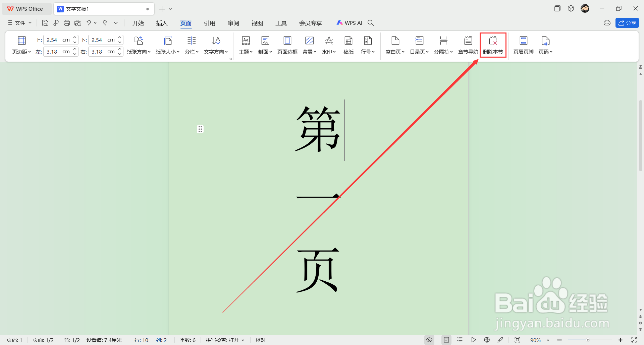The width and height of the screenshot is (644, 345).
Task: Open Theme (主题) gallery
Action: point(246,45)
